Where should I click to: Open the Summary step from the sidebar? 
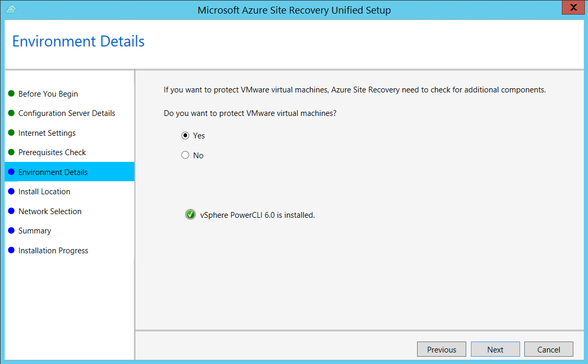tap(34, 231)
